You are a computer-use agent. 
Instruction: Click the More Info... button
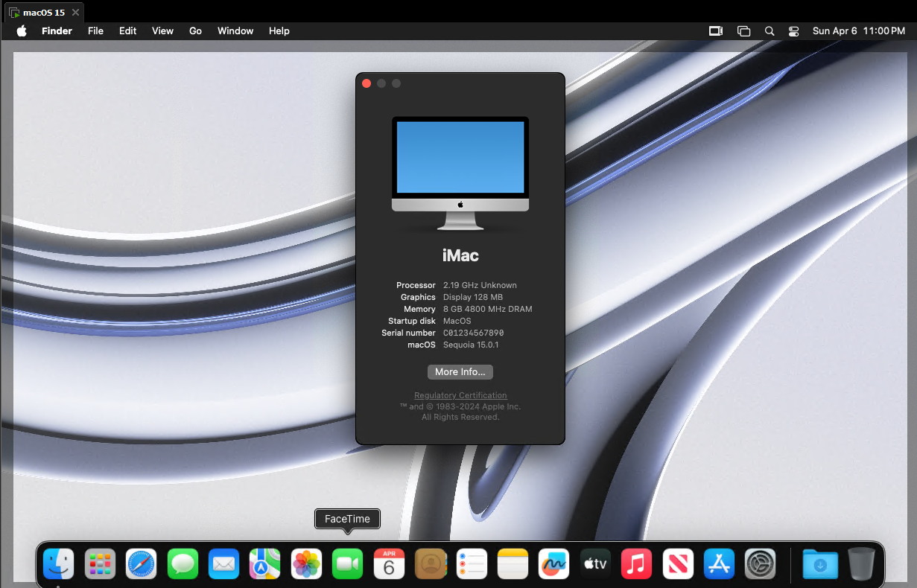(460, 372)
